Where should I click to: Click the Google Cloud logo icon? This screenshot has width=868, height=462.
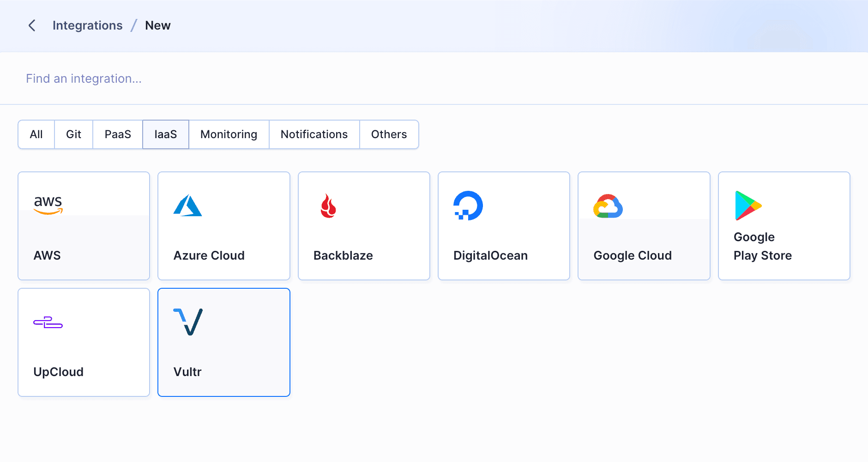608,206
